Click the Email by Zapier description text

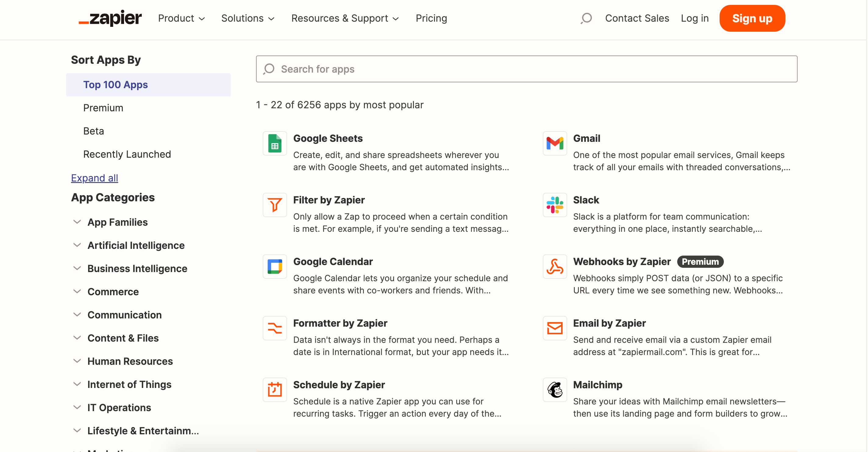point(672,346)
